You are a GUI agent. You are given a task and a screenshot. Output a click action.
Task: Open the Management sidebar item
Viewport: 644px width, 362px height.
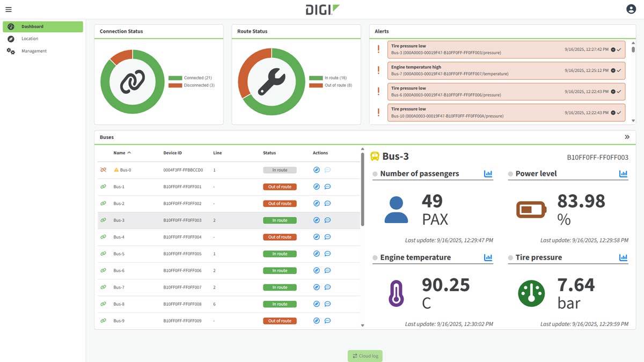point(34,51)
